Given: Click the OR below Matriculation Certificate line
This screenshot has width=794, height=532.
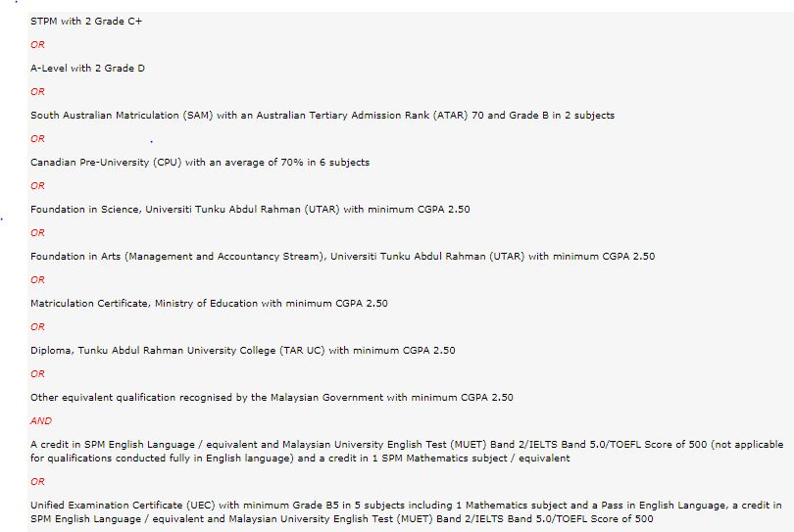Looking at the screenshot, I should pyautogui.click(x=37, y=327).
